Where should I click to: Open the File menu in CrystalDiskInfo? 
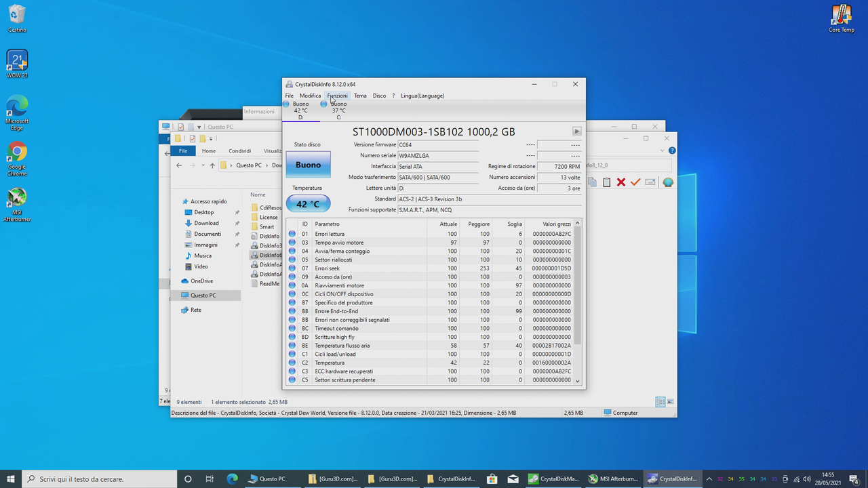pyautogui.click(x=290, y=96)
